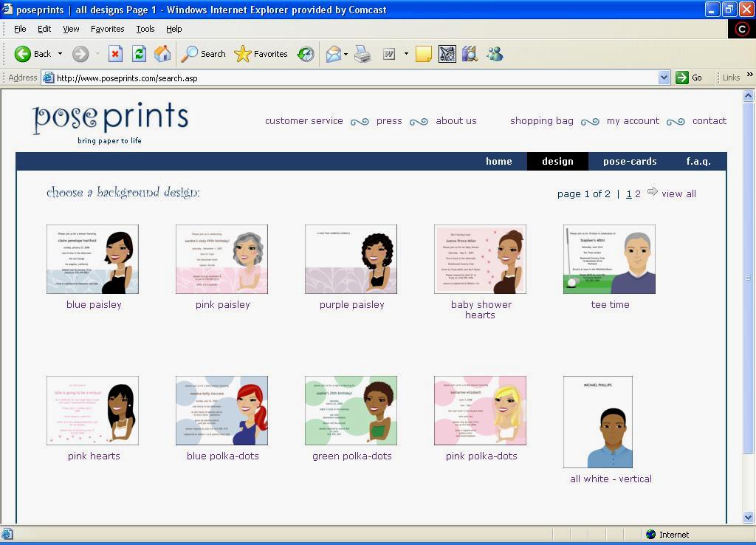Open the Back history dropdown arrow
The height and width of the screenshot is (545, 756).
(60, 54)
